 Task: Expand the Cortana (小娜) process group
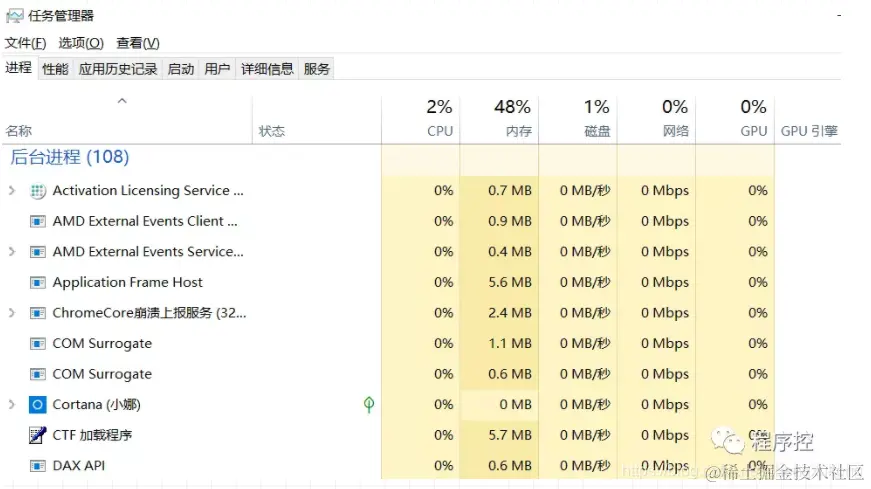click(x=12, y=405)
